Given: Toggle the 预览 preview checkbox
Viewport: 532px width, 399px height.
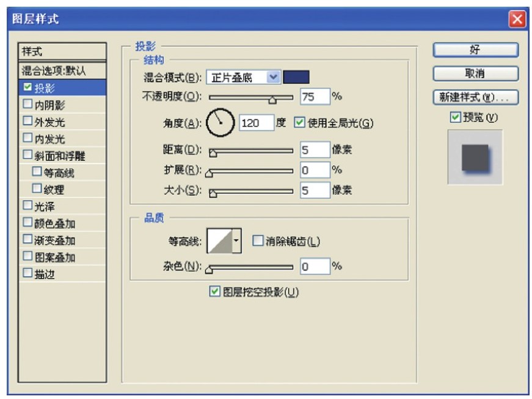Looking at the screenshot, I should [x=455, y=117].
